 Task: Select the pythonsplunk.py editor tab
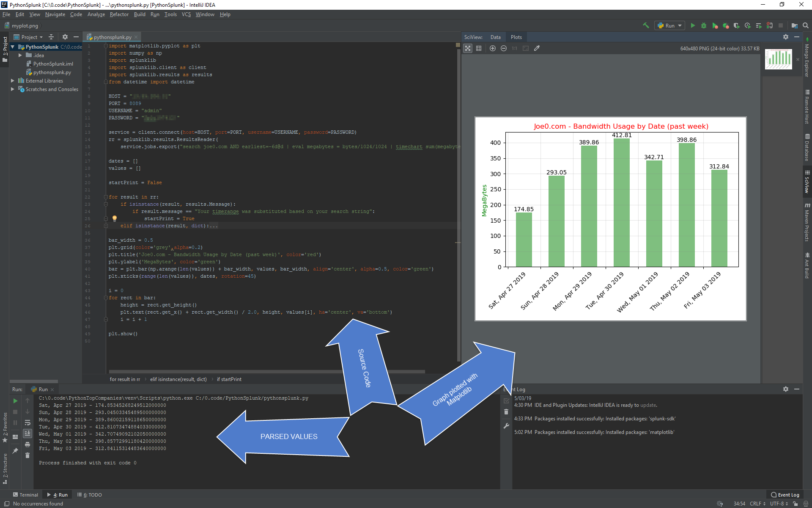click(x=112, y=37)
